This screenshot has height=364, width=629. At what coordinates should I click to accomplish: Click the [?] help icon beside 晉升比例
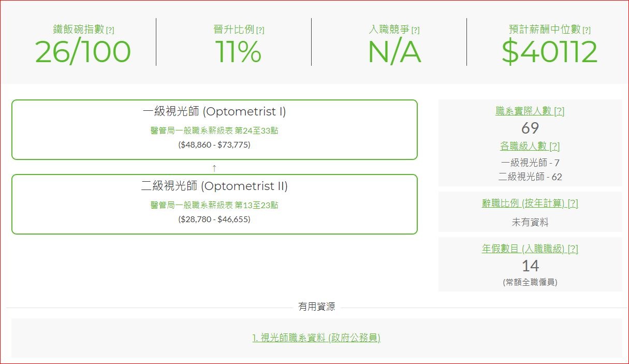coord(260,31)
